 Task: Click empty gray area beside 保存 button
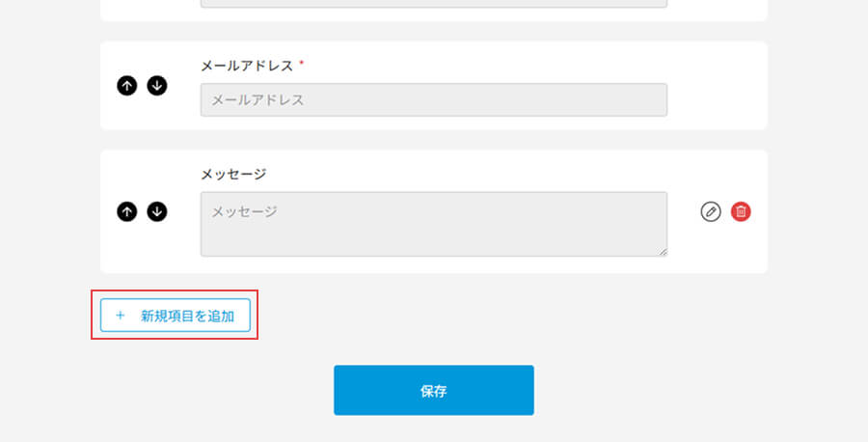[x=675, y=390]
